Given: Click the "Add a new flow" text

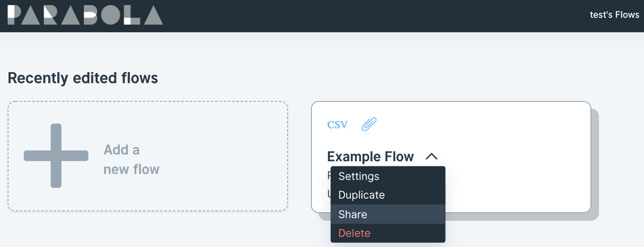Looking at the screenshot, I should [132, 160].
